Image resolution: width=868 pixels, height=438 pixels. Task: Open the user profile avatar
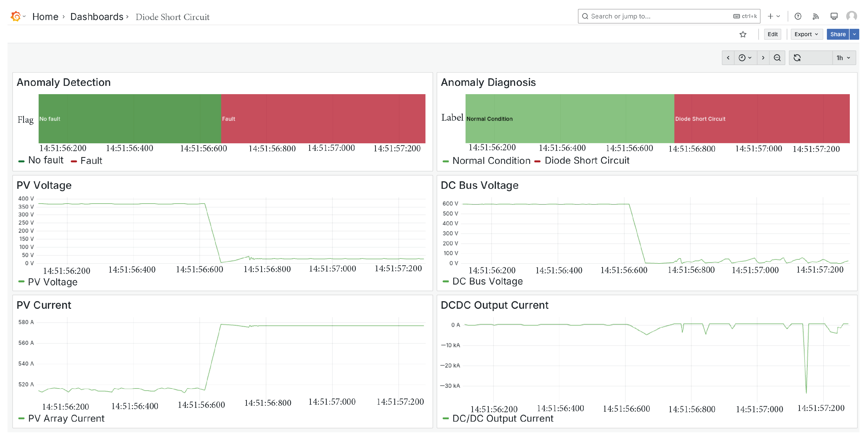(x=851, y=16)
